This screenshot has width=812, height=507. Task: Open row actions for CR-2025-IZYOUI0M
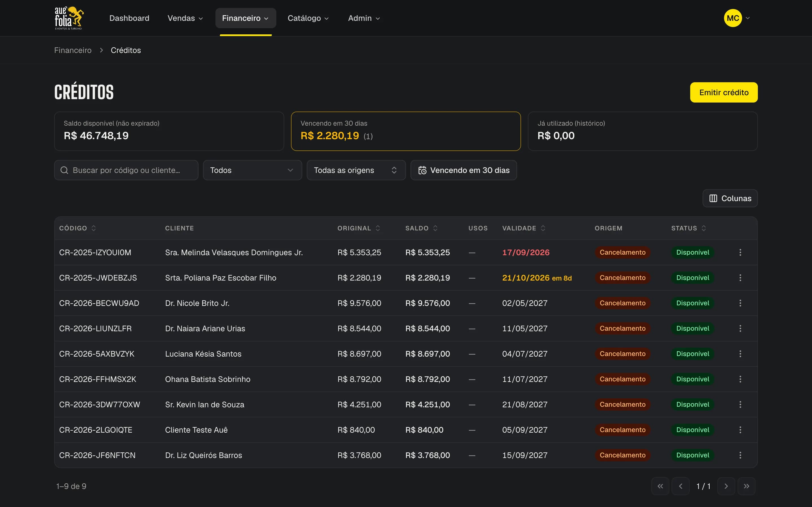click(x=740, y=252)
